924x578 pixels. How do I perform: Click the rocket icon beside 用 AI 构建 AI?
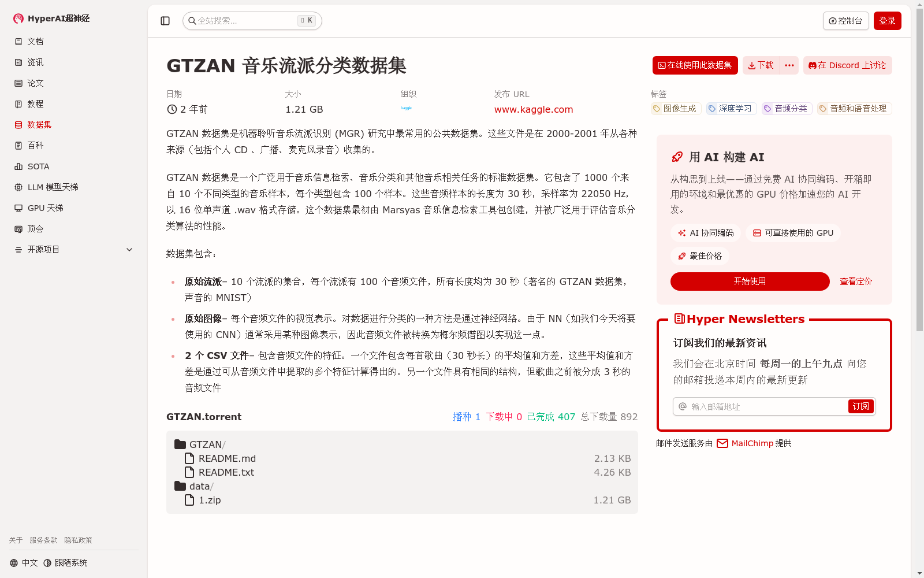tap(677, 157)
